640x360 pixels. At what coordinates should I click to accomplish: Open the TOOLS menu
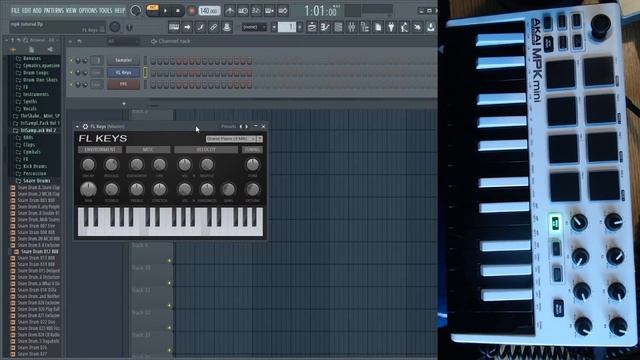tap(106, 10)
